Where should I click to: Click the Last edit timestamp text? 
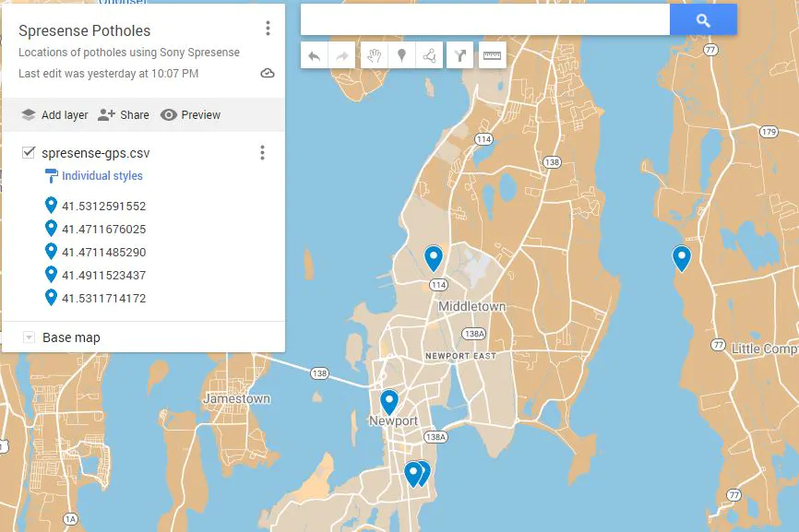click(x=109, y=74)
